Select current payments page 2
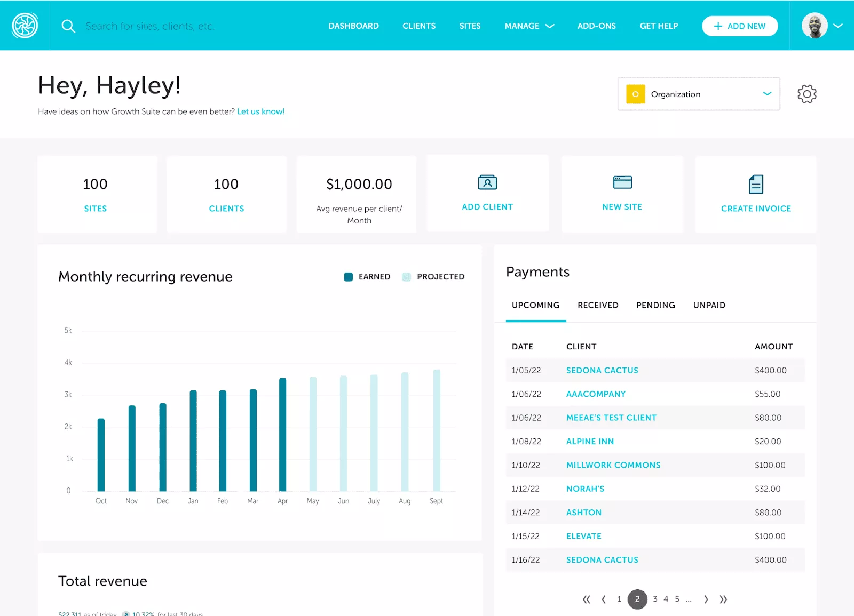 (x=637, y=599)
